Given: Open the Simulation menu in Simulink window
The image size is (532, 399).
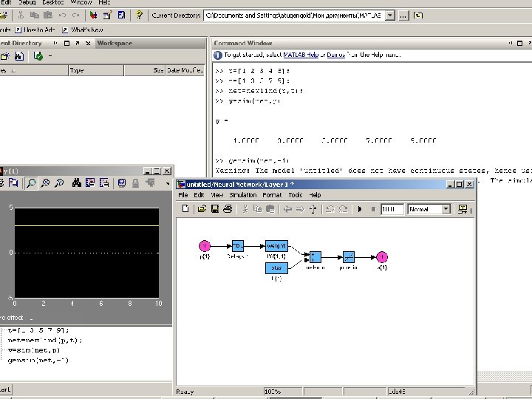Looking at the screenshot, I should 242,195.
